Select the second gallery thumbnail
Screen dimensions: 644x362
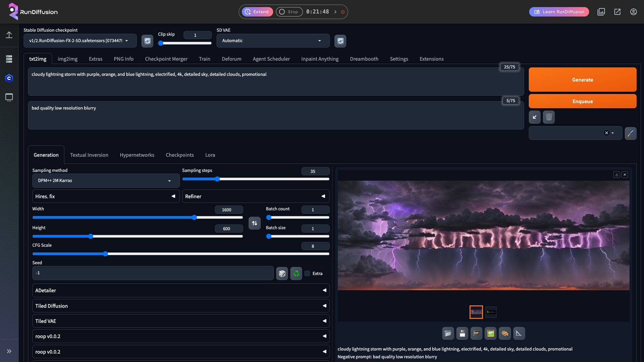point(491,312)
